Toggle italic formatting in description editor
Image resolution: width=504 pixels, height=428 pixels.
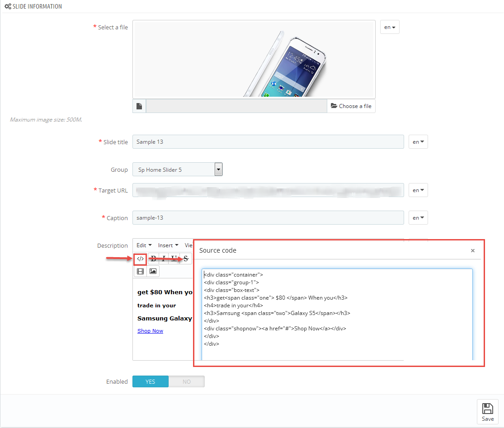pos(164,259)
